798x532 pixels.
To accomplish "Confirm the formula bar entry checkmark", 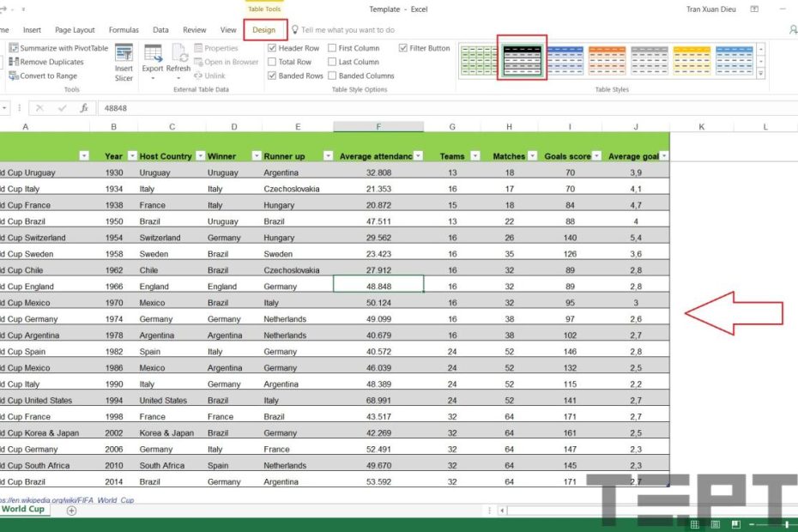I will tap(62, 108).
